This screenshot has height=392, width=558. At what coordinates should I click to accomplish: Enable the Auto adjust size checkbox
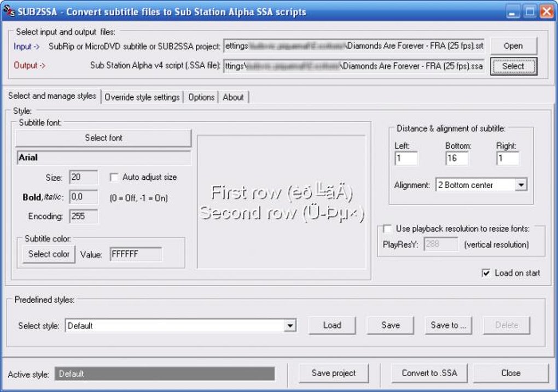click(114, 177)
